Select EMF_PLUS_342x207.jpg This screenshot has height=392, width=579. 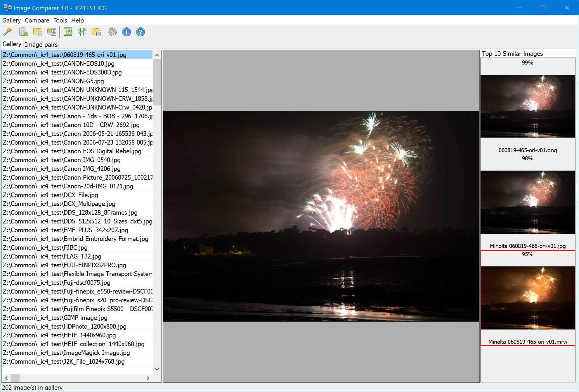point(77,230)
